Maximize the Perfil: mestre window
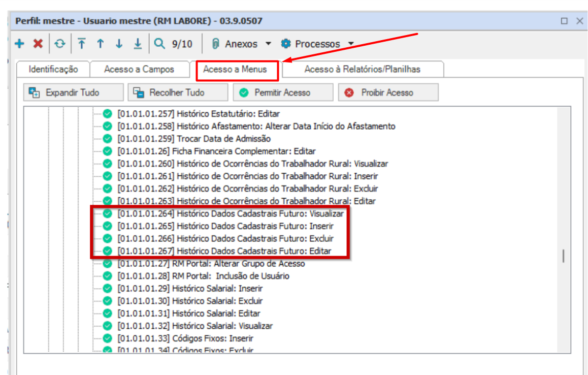The image size is (588, 375). tap(564, 21)
